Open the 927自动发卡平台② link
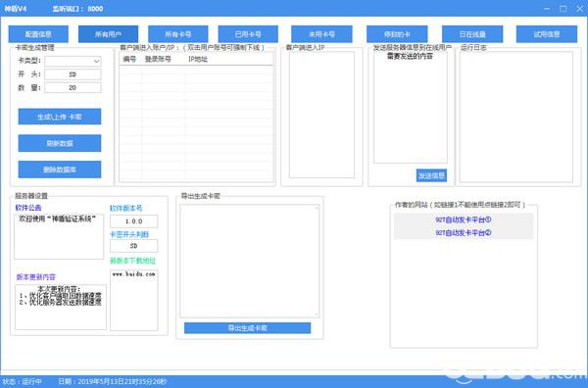 tap(464, 233)
